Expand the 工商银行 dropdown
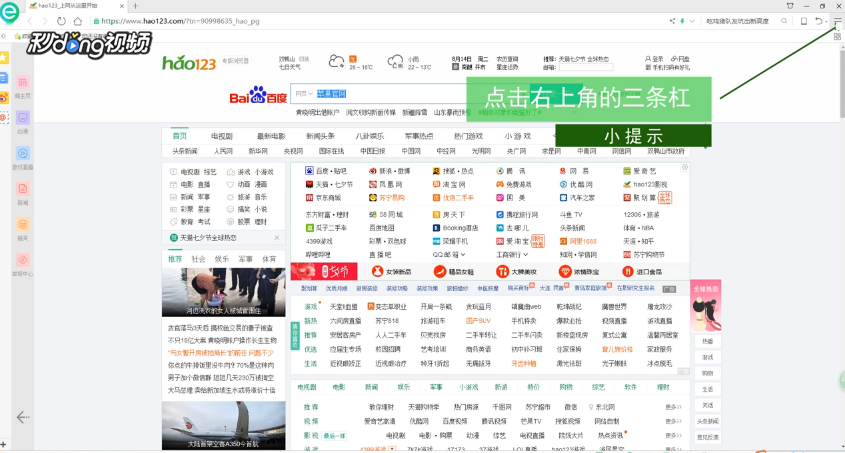Screen dimensions: 845x453 512,254
